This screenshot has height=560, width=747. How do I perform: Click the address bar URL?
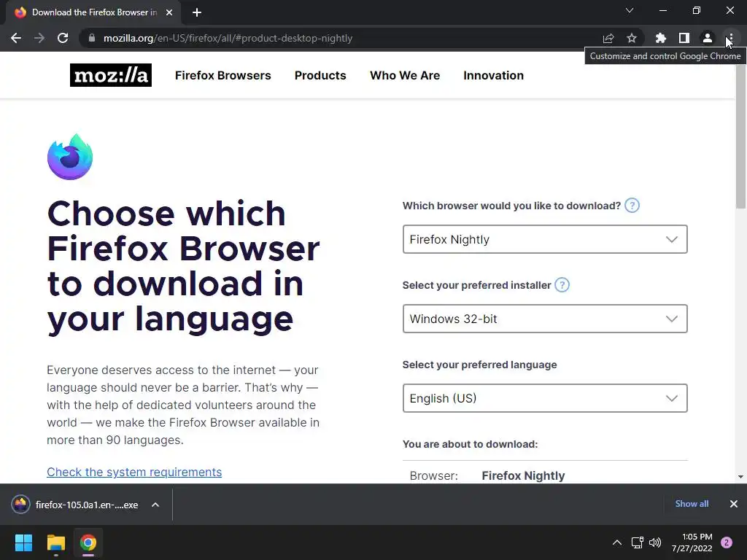(x=228, y=38)
